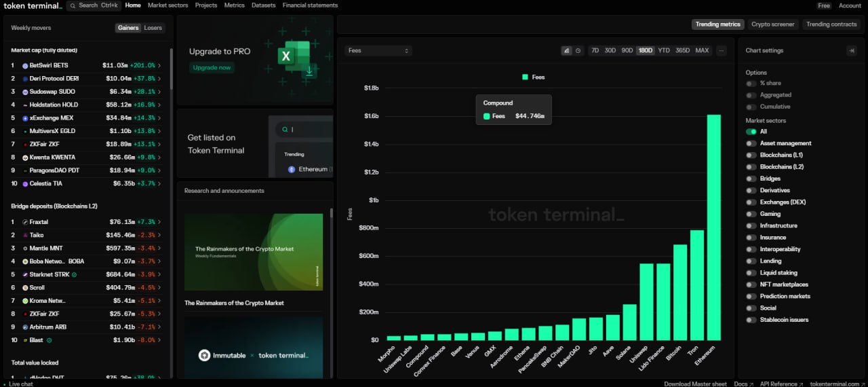Viewport: 868px width, 387px height.
Task: Open the Market sectors menu
Action: pos(168,5)
